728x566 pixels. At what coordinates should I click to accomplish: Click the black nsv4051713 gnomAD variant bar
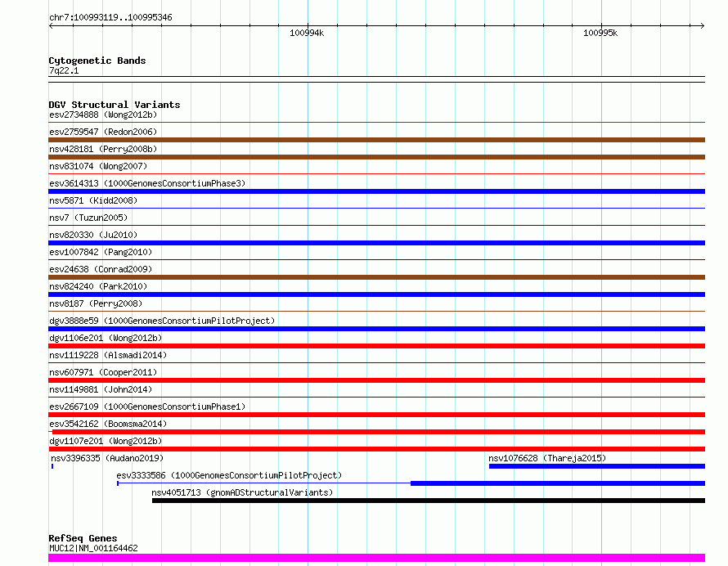coord(429,501)
